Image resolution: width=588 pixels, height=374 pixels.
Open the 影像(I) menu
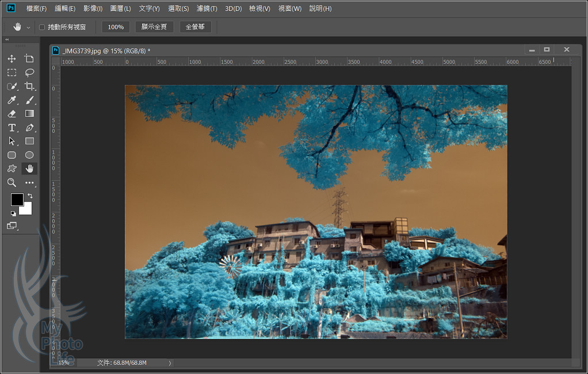93,9
